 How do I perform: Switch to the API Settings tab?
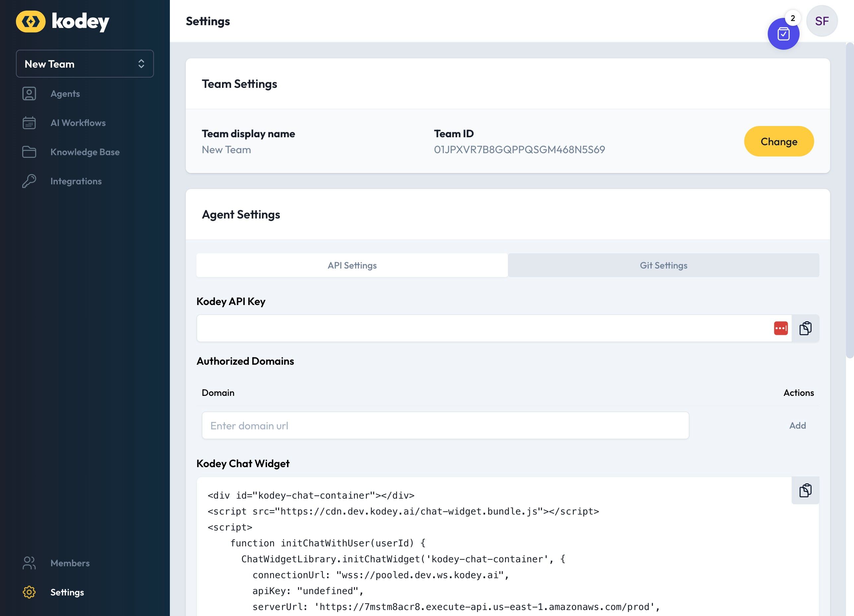[352, 265]
